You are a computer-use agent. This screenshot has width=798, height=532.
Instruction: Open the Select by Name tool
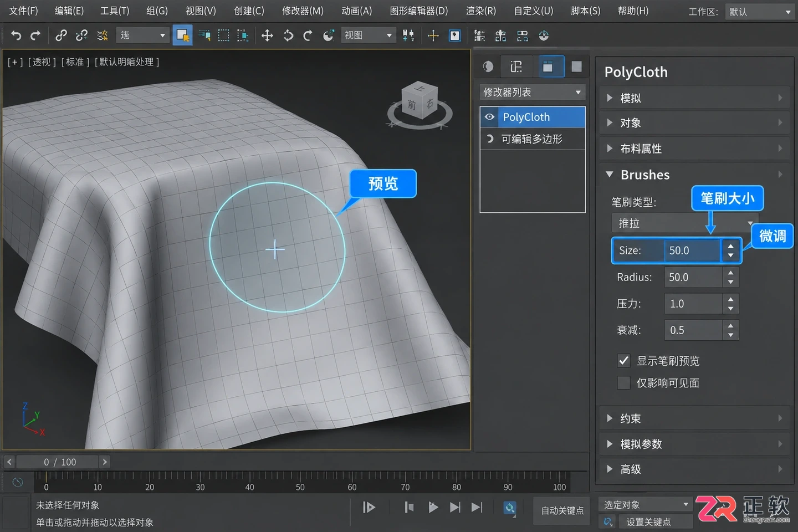click(x=204, y=35)
